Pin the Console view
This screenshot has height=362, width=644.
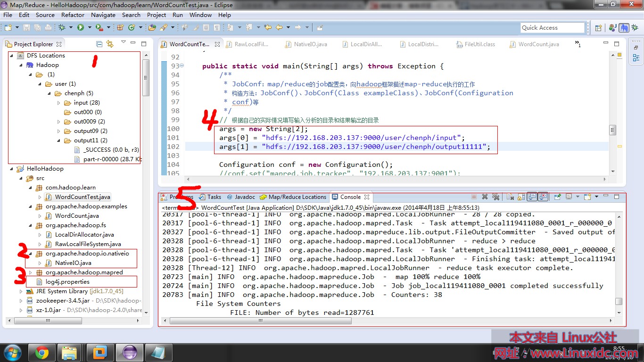click(557, 197)
